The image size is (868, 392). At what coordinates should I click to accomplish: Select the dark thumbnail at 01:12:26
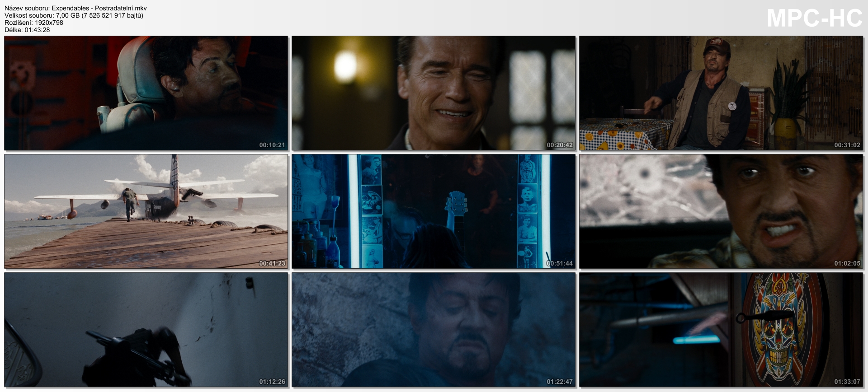coord(146,330)
